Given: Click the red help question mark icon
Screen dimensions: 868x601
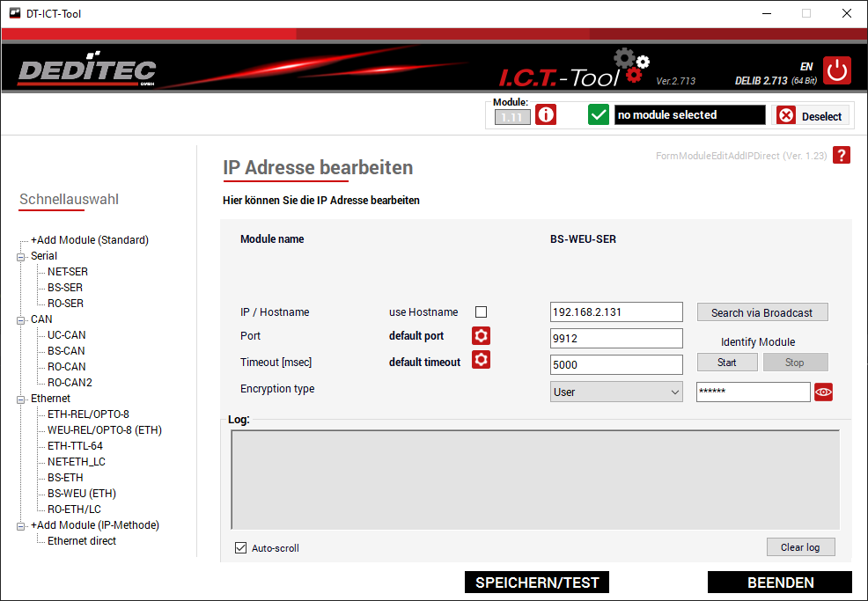Looking at the screenshot, I should (x=842, y=156).
